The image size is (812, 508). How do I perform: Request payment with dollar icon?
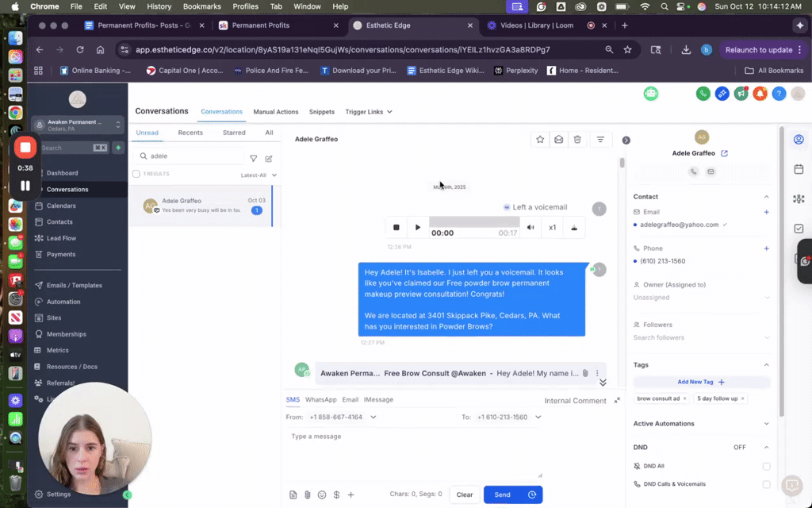(336, 495)
